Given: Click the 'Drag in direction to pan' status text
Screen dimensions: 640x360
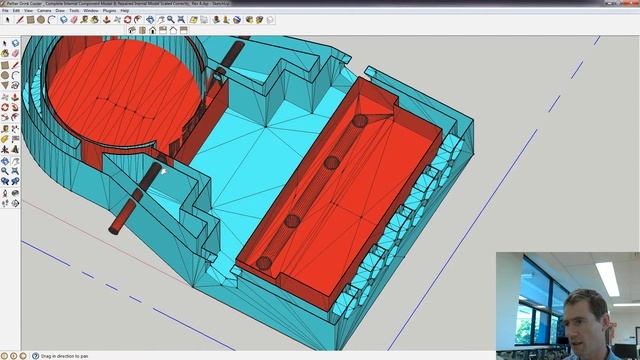Looking at the screenshot, I should coord(64,356).
